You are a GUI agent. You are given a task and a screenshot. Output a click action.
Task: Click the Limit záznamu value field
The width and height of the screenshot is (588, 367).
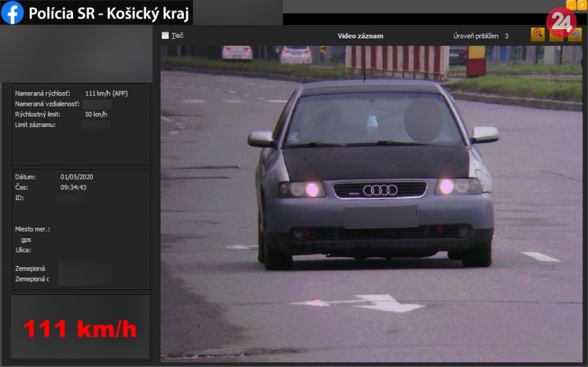pyautogui.click(x=95, y=125)
